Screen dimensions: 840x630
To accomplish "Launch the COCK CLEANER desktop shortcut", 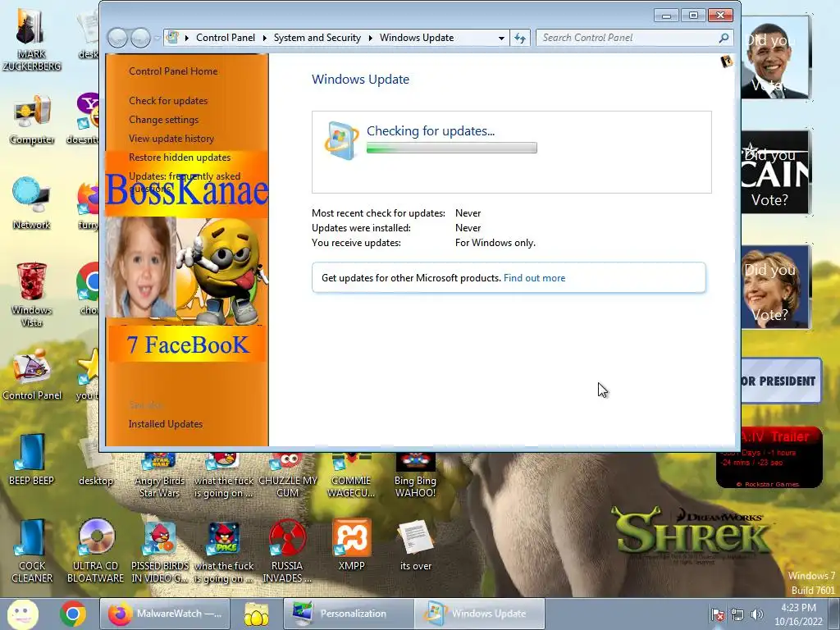I will coord(32,550).
